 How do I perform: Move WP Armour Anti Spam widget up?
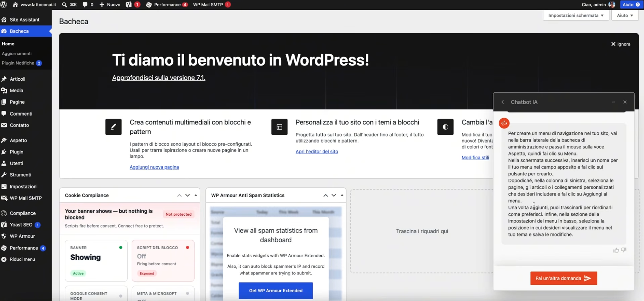click(x=326, y=195)
